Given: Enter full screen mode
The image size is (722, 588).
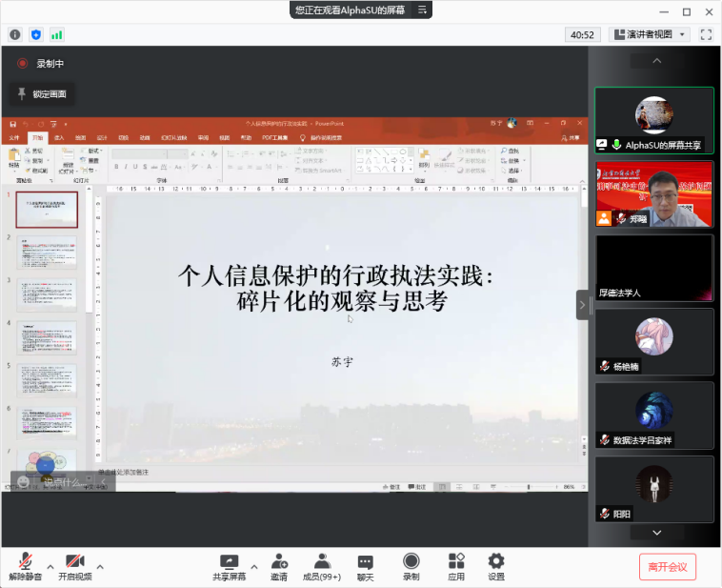Looking at the screenshot, I should point(706,34).
